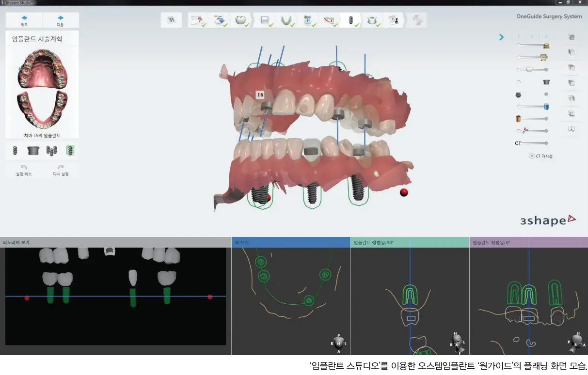Click the 3Shape logo
This screenshot has height=375, width=588.
(x=548, y=220)
